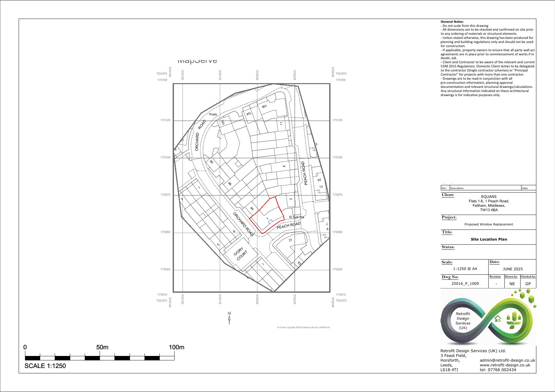This screenshot has width=555, height=392.
Task: Click the Retrofit Design Services infinity logo
Action: pos(489,321)
